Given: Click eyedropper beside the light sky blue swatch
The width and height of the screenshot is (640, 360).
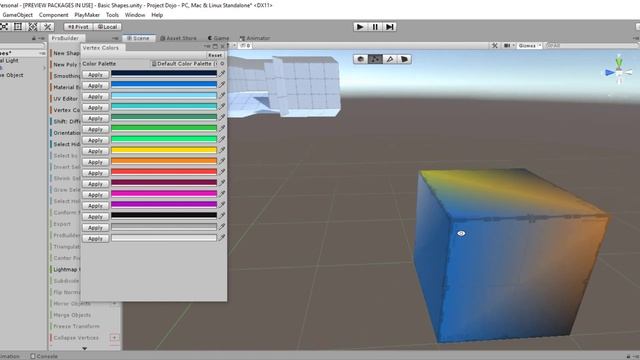Looking at the screenshot, I should 222,96.
